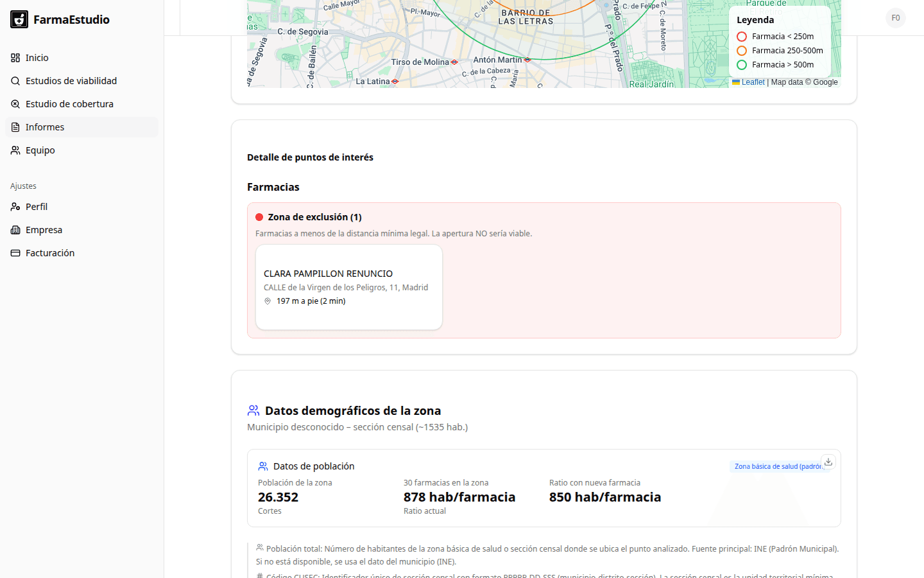Click the FarmaEstudio logo icon

(x=19, y=19)
